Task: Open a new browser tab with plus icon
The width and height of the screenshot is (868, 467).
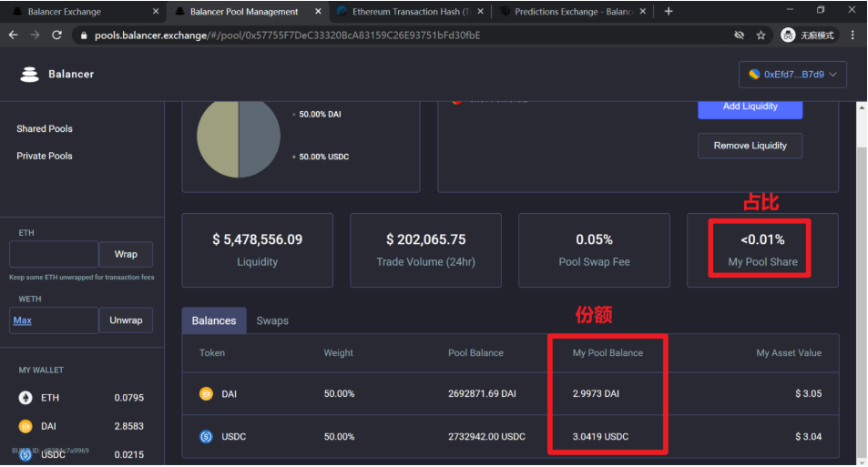Action: pos(669,12)
